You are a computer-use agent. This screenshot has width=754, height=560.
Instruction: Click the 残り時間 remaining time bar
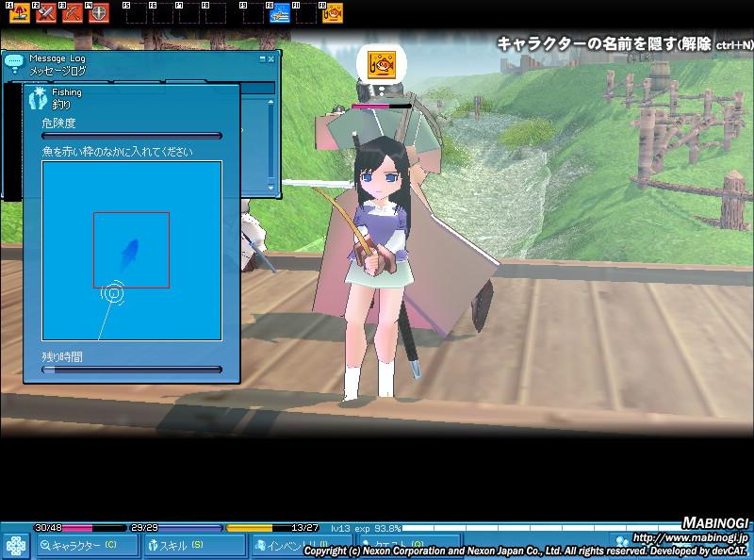pos(132,370)
